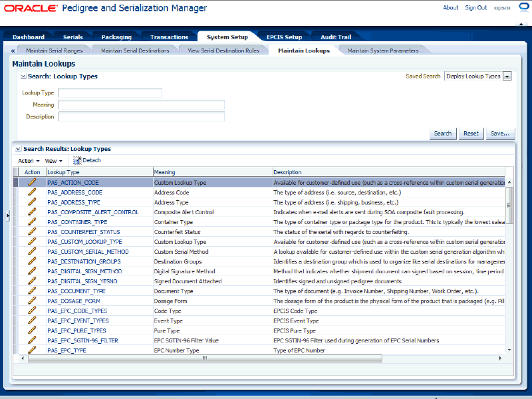Open the Maintain Serial Ranges subtab

[55, 51]
